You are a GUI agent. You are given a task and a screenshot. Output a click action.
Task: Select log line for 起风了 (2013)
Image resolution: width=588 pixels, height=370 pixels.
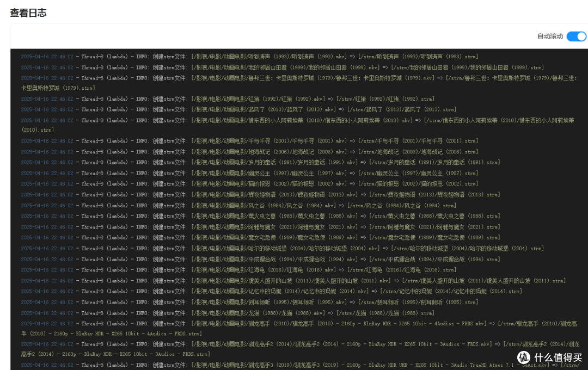point(239,109)
